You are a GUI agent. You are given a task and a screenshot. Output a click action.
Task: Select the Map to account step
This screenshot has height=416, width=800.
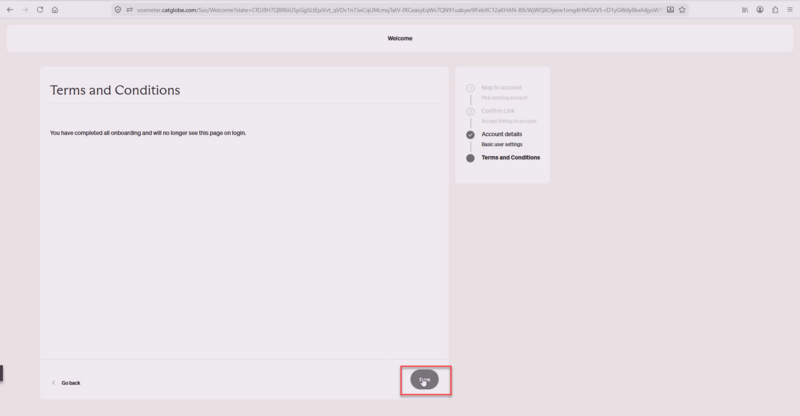click(x=502, y=88)
